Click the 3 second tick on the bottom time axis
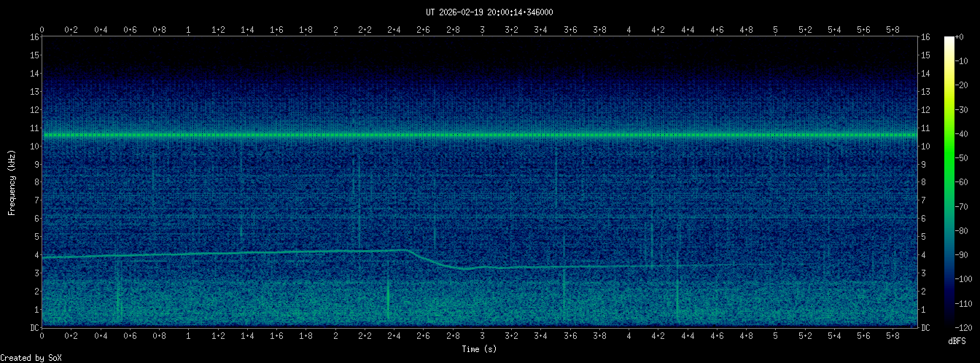Screen dimensions: 980x363 [482, 336]
